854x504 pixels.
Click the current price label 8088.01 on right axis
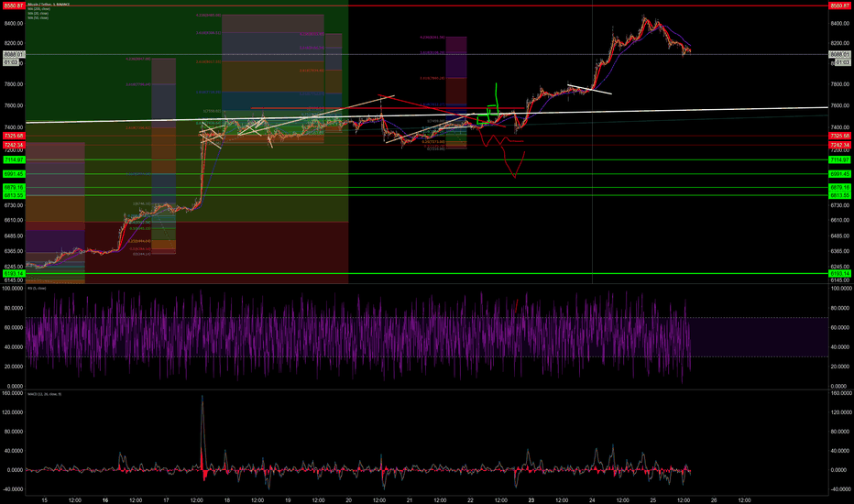(x=839, y=54)
